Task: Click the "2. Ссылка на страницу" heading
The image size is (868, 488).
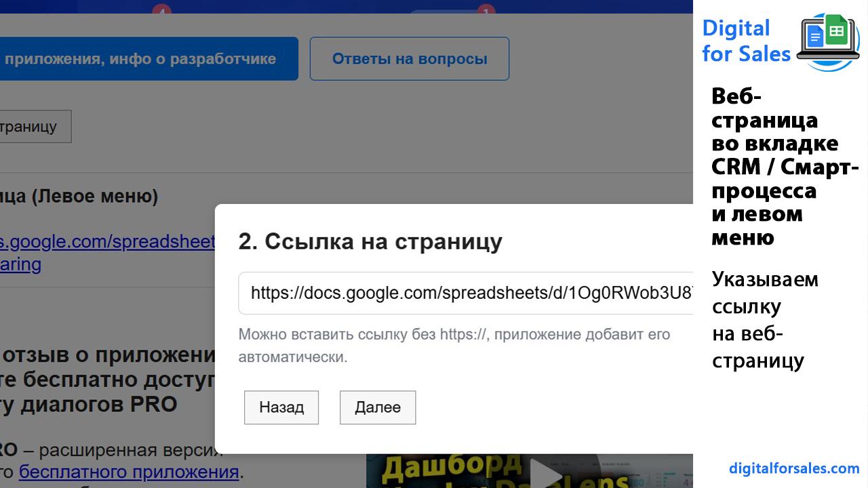Action: click(370, 241)
